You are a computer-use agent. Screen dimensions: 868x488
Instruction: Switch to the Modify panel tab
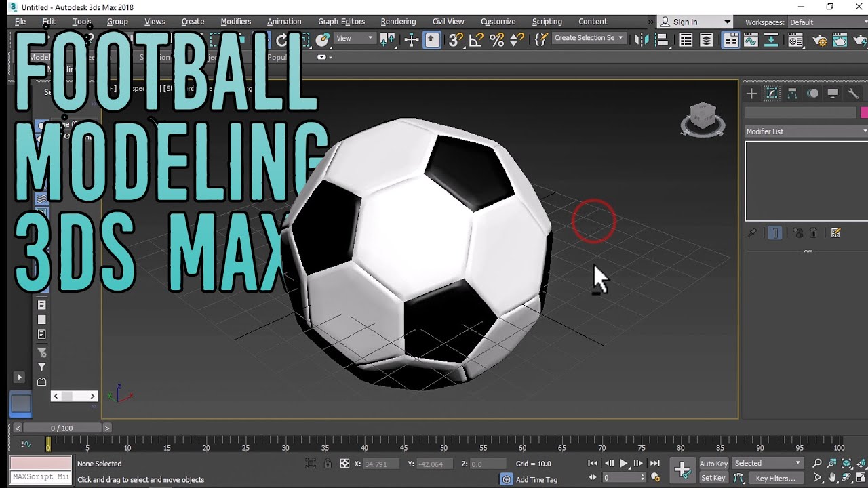click(772, 94)
